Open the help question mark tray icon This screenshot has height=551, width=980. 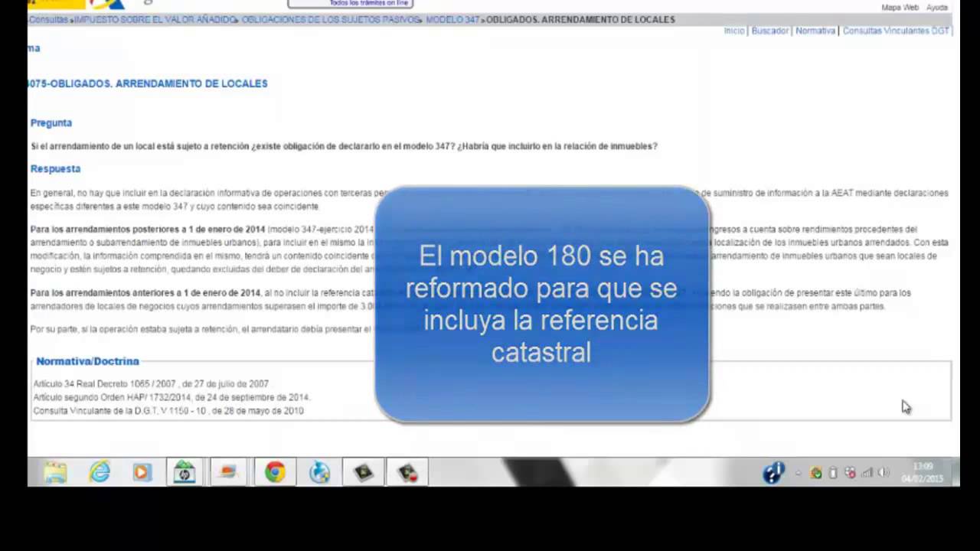[x=773, y=473]
